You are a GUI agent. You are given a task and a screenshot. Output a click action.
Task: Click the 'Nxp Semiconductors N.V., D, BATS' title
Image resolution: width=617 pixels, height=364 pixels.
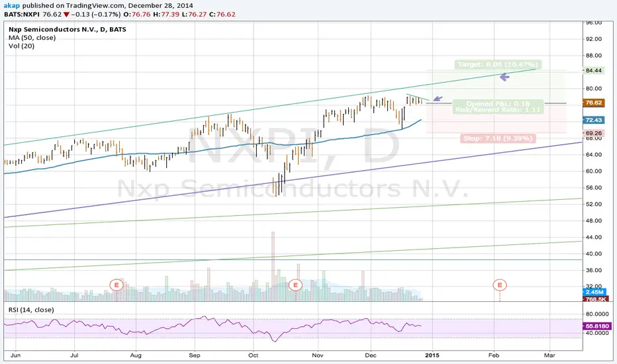pyautogui.click(x=68, y=30)
